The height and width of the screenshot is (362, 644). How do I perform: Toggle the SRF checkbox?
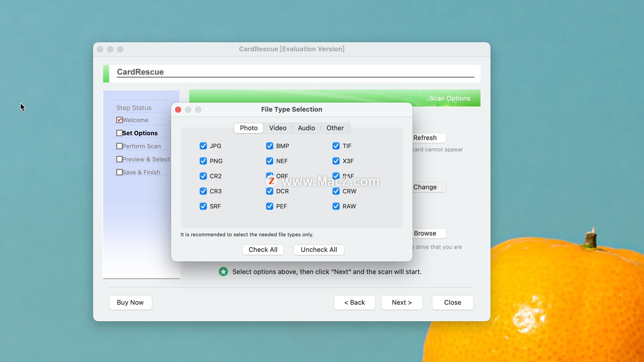tap(203, 206)
